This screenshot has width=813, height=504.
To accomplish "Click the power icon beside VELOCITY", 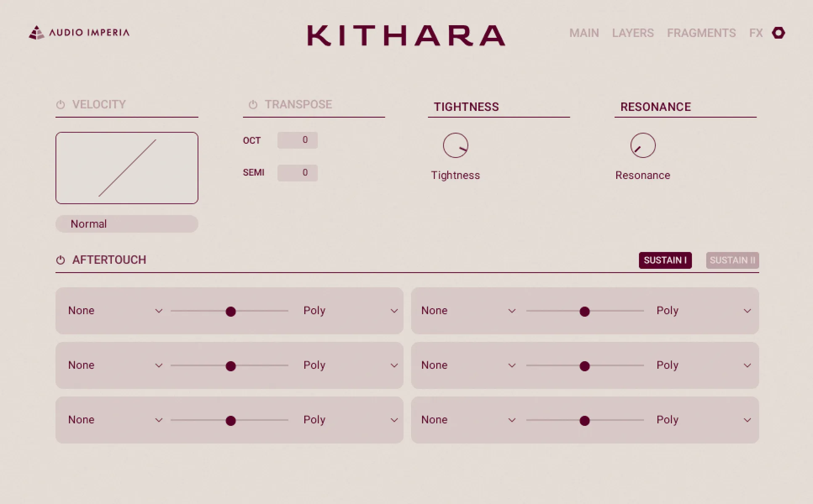I will pyautogui.click(x=60, y=104).
